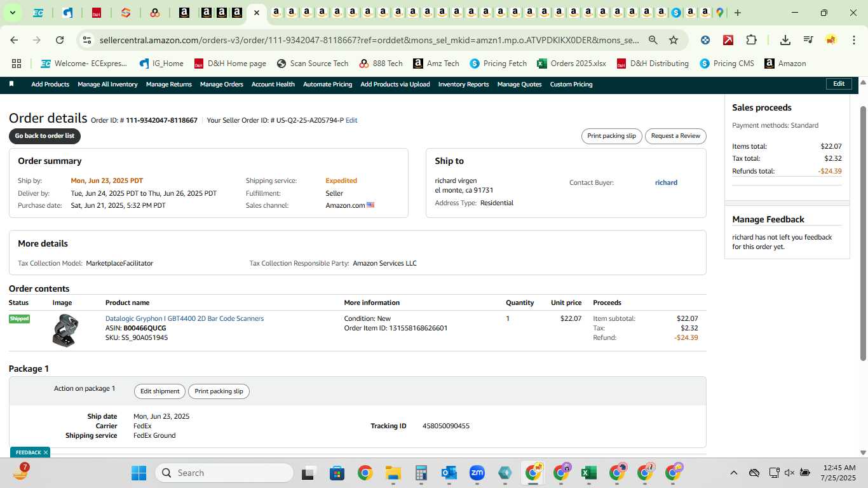Open the Scan Source Tech bookmark
This screenshot has width=868, height=488.
[x=313, y=64]
